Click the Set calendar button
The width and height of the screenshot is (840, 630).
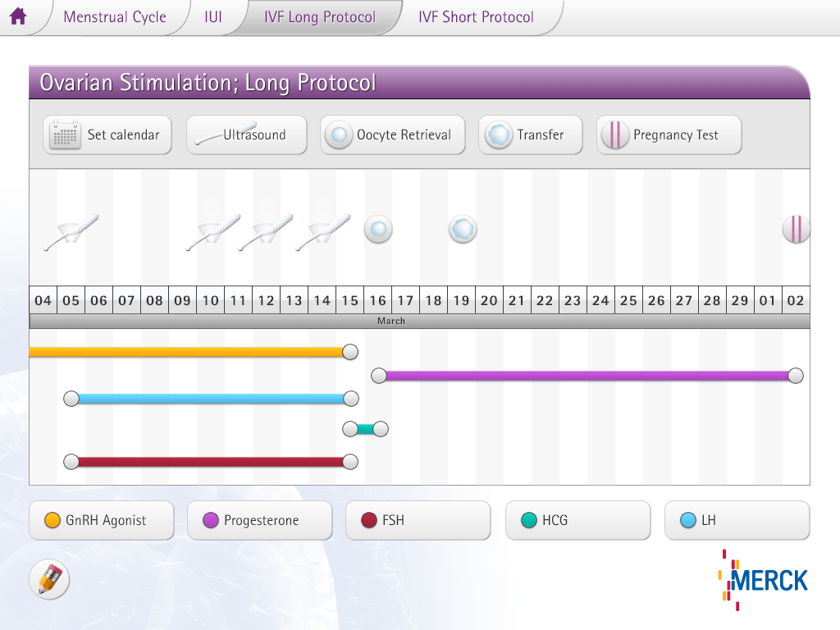(x=107, y=135)
